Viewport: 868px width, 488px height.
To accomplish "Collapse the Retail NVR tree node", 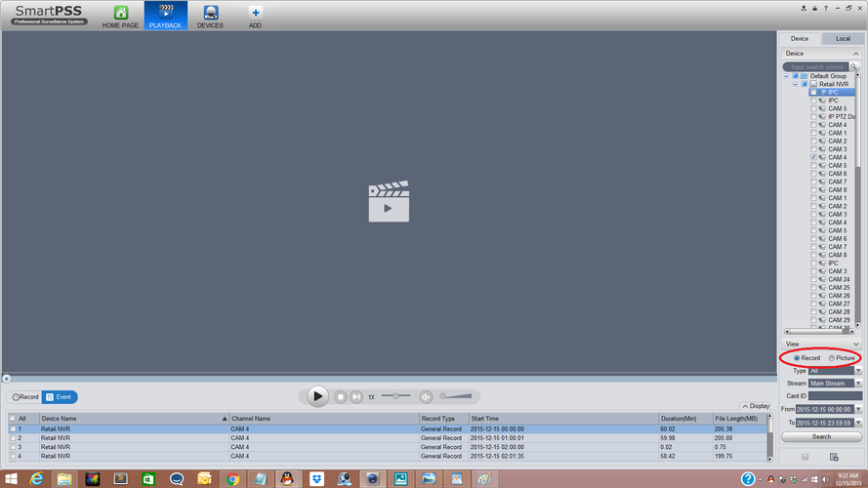I will tap(795, 84).
